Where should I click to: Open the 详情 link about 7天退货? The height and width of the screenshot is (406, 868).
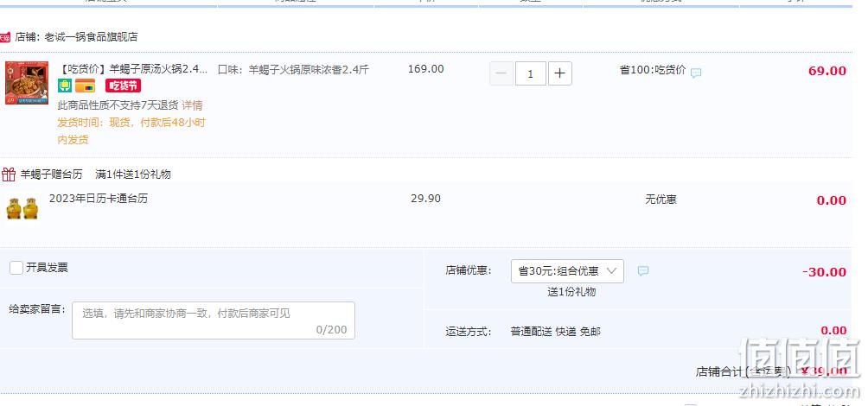pos(192,105)
